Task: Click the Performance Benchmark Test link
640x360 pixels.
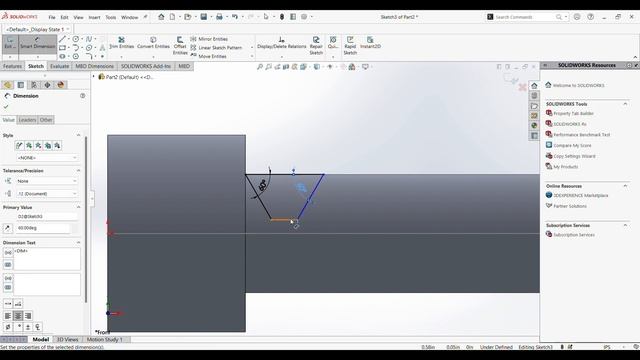Action: click(x=582, y=135)
